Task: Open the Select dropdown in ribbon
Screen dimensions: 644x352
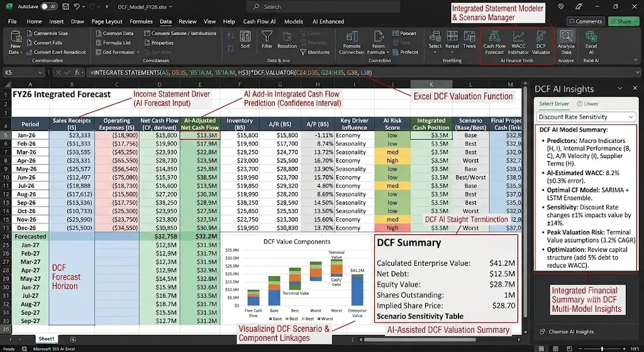Action: (435, 42)
